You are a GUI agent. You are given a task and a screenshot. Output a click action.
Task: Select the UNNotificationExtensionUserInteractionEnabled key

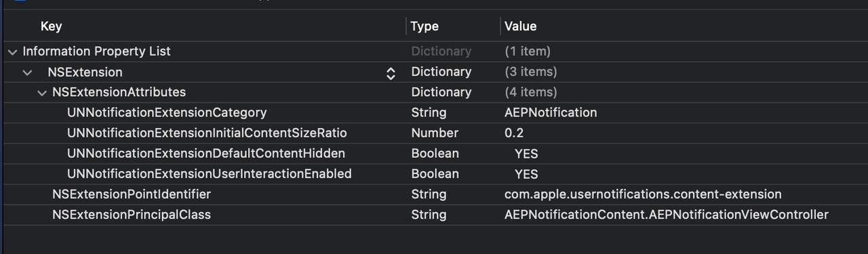(x=210, y=173)
